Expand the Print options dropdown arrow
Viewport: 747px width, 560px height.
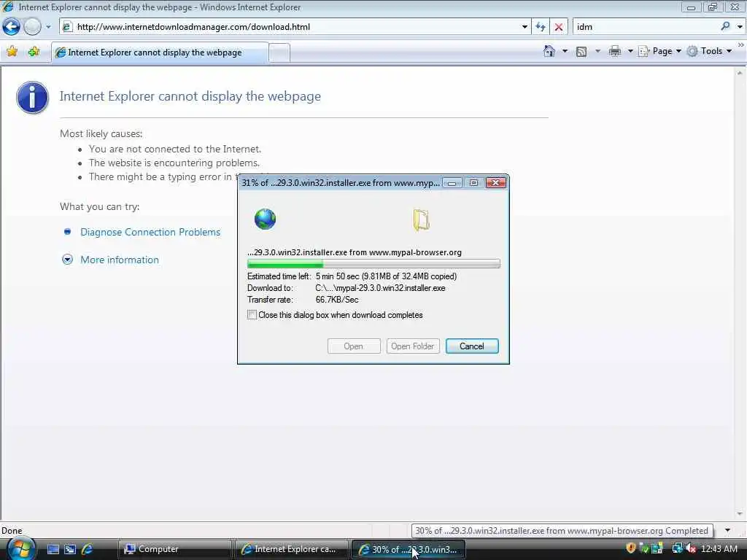(630, 51)
